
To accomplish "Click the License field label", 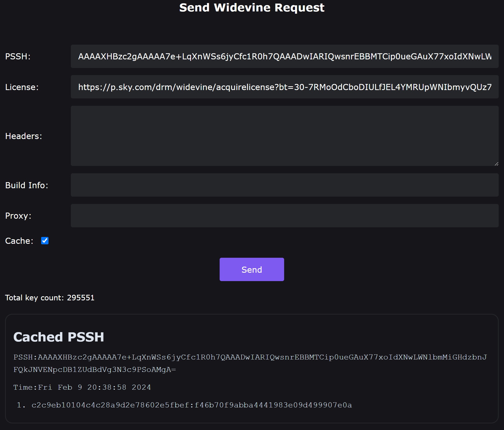I will [x=22, y=87].
